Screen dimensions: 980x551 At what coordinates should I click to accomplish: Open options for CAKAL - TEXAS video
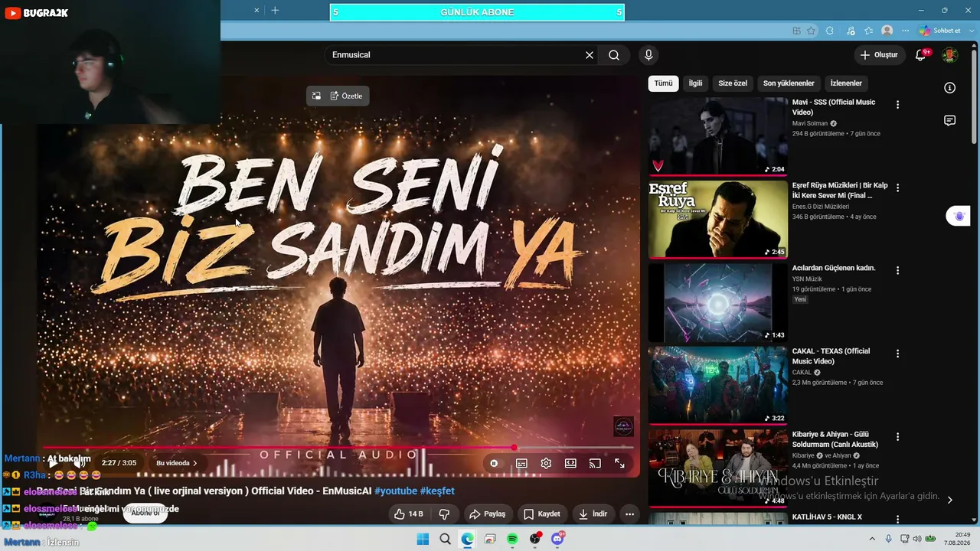click(898, 354)
